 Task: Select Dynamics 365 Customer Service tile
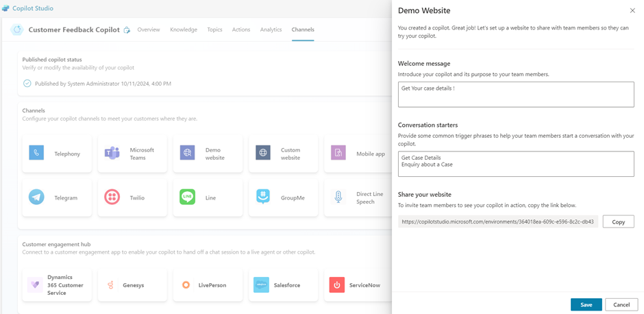tap(57, 285)
